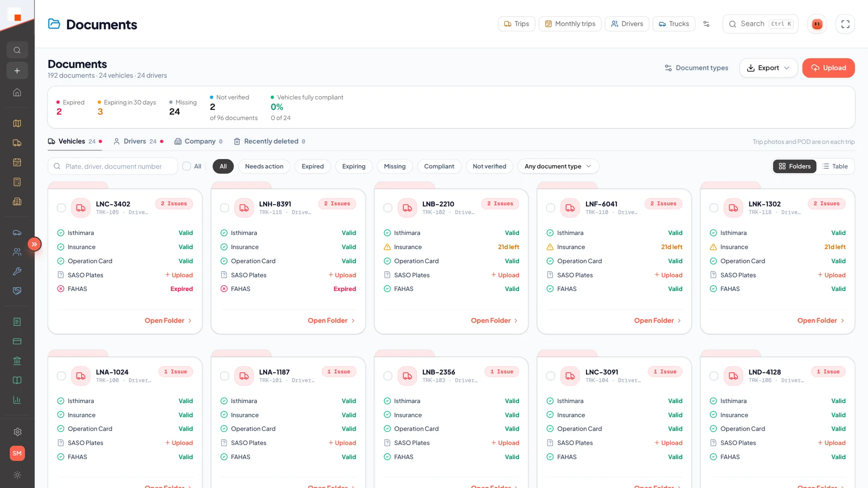
Task: Tick the select All checkbox
Action: (187, 166)
